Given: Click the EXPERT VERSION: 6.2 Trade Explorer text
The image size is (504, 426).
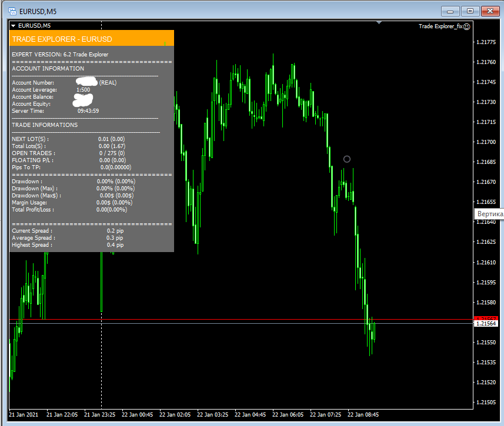Looking at the screenshot, I should tap(60, 54).
